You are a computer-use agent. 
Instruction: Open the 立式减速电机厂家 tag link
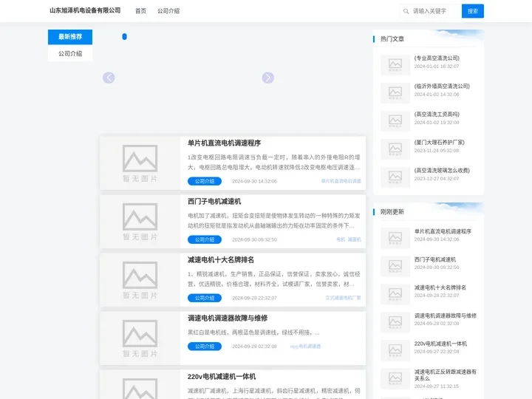click(x=343, y=298)
